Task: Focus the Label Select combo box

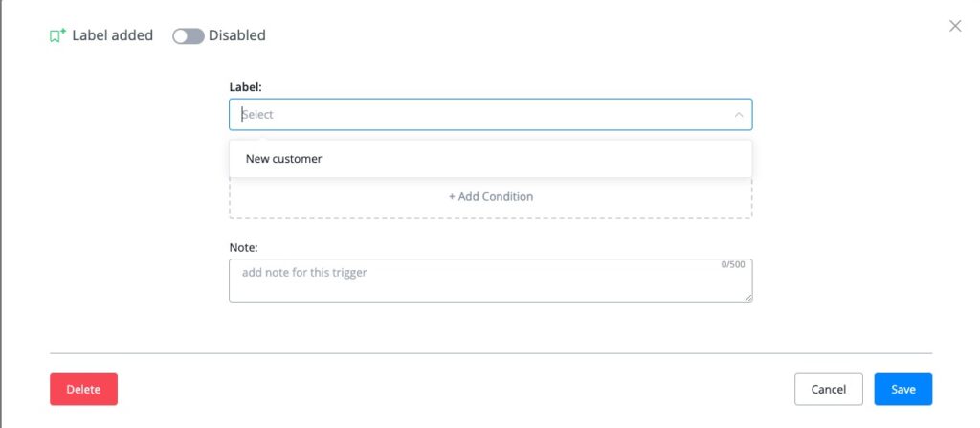Action: point(479,115)
